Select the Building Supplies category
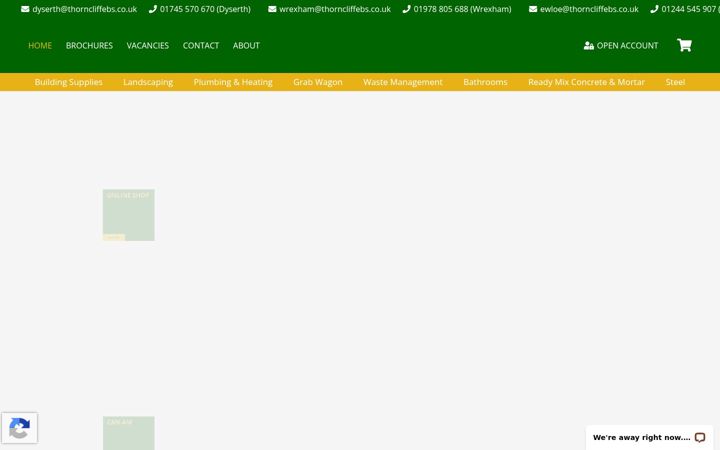The height and width of the screenshot is (450, 720). click(68, 82)
